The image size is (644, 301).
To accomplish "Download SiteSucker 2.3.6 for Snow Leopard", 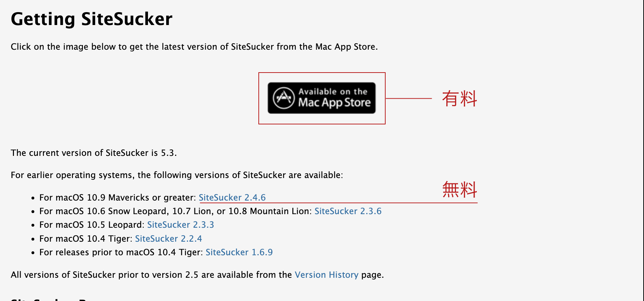I will [x=348, y=211].
